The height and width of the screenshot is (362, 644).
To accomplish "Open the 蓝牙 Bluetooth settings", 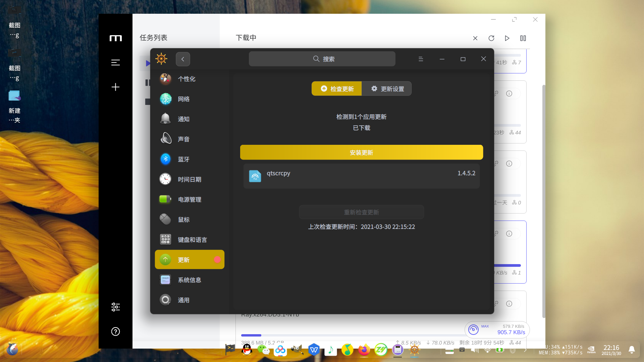I will pyautogui.click(x=183, y=159).
